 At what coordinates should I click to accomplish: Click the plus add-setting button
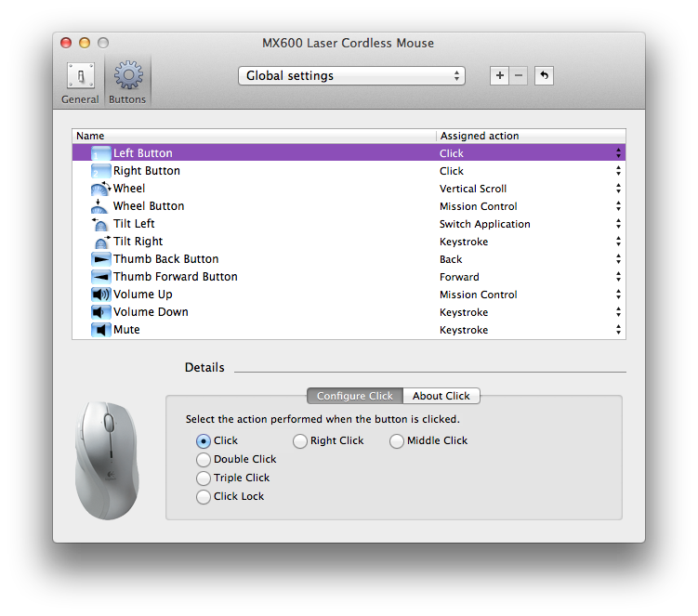point(499,75)
